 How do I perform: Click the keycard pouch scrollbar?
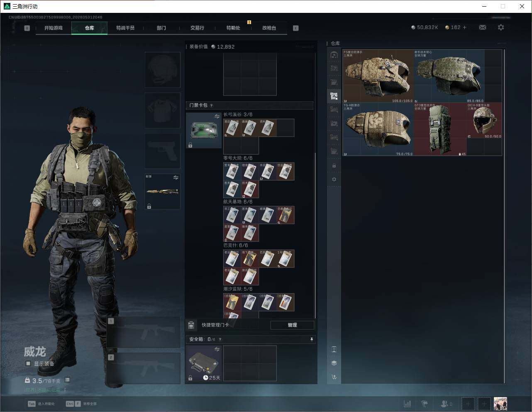(315, 235)
